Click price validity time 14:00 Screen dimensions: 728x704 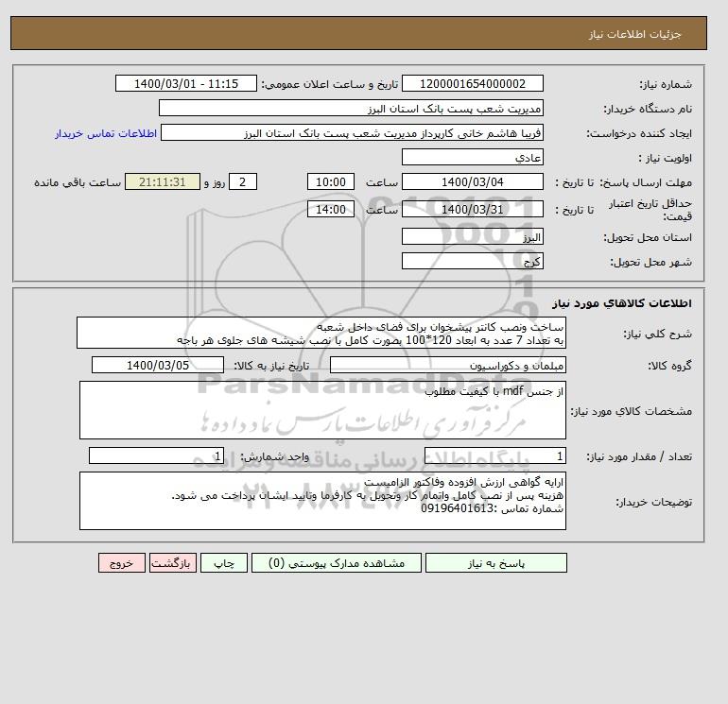pyautogui.click(x=331, y=209)
